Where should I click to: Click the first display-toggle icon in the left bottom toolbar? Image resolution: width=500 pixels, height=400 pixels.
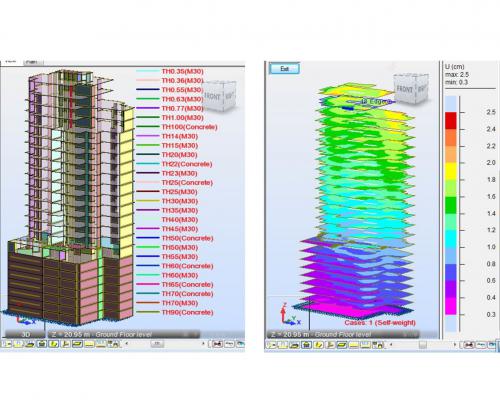pyautogui.click(x=7, y=344)
